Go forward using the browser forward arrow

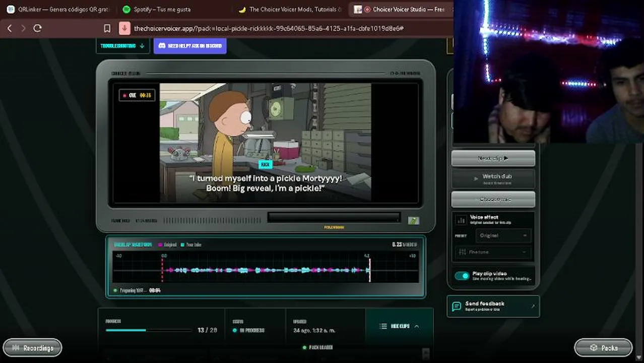[23, 28]
